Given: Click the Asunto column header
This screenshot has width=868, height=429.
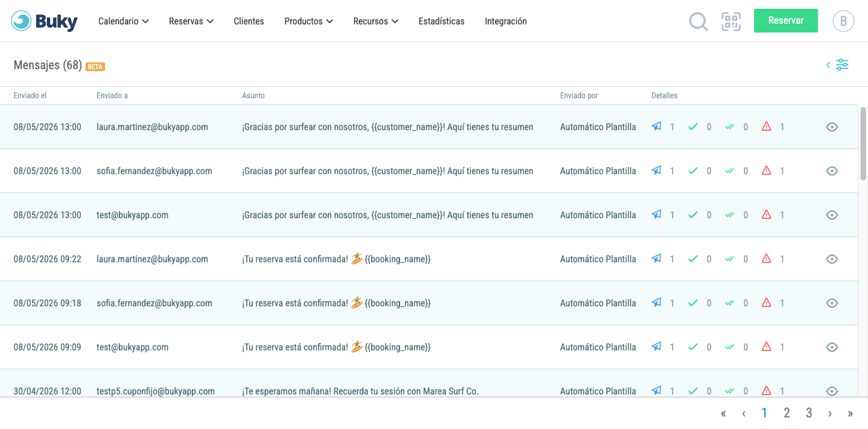Looking at the screenshot, I should [254, 96].
